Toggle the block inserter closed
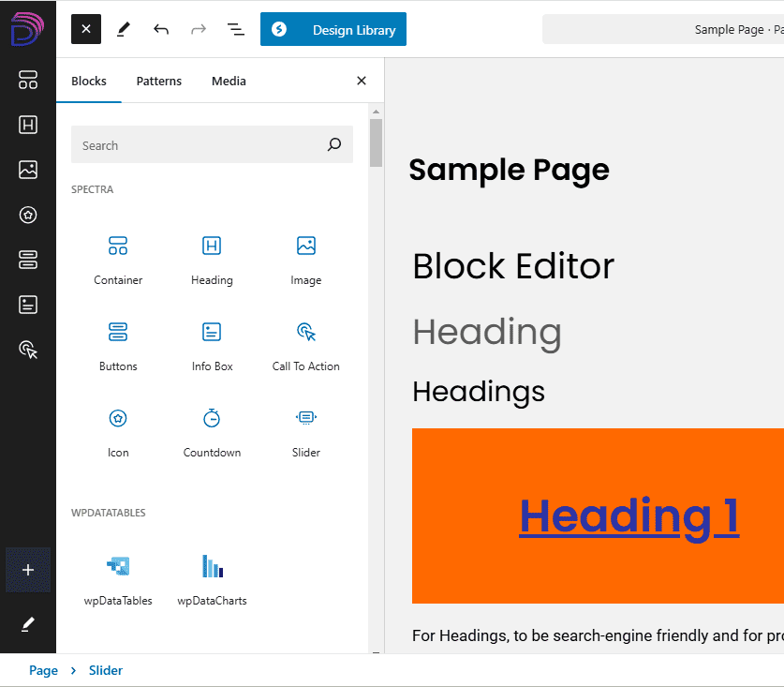This screenshot has width=784, height=687. pyautogui.click(x=86, y=29)
